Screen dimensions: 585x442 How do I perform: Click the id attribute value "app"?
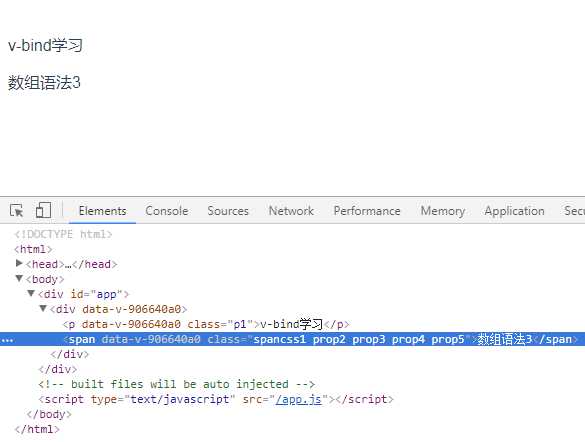[x=107, y=294]
